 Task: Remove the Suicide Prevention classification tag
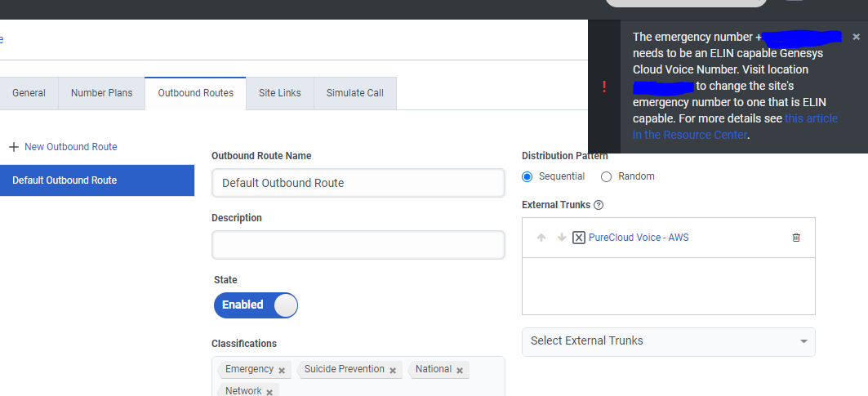pos(393,370)
